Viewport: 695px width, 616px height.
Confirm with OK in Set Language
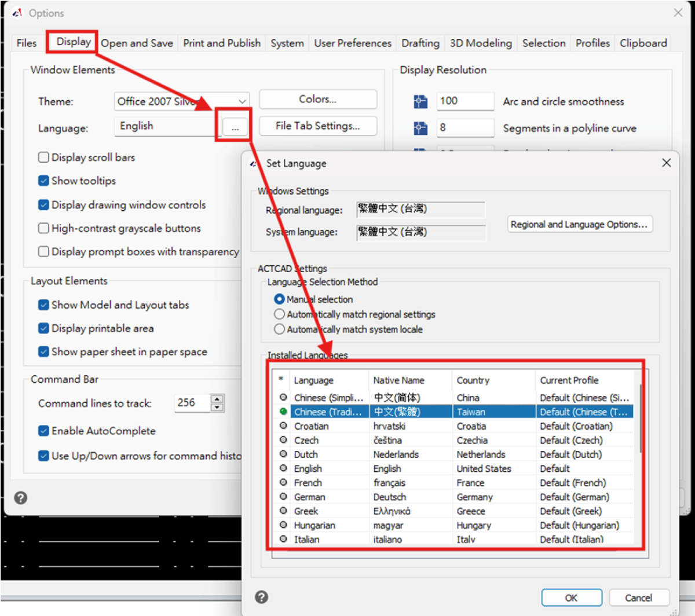pyautogui.click(x=571, y=598)
